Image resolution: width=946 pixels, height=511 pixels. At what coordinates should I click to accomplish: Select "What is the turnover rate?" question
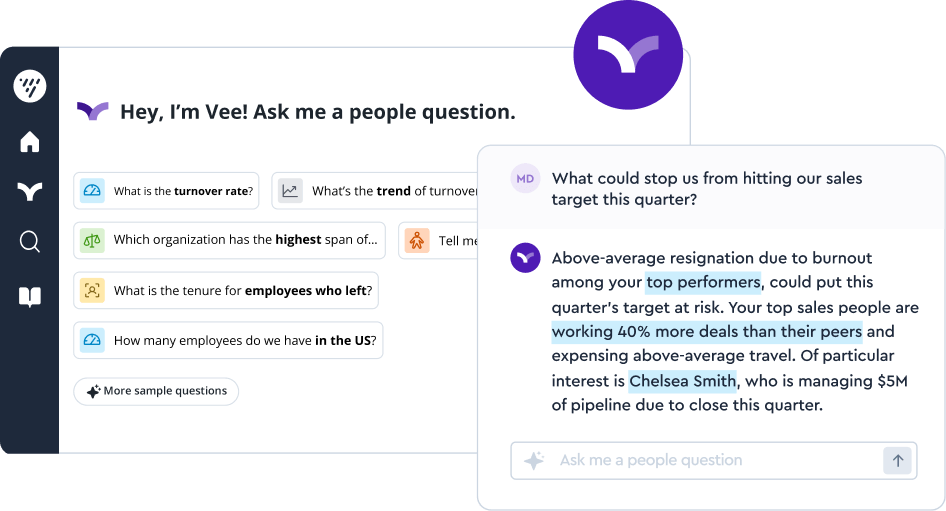(x=166, y=191)
